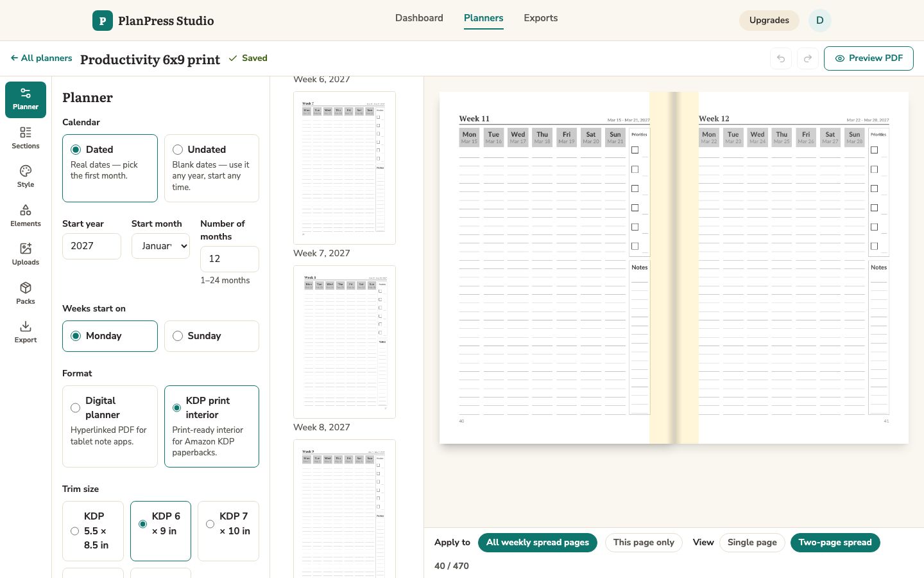Click the Upgrades button

click(769, 21)
